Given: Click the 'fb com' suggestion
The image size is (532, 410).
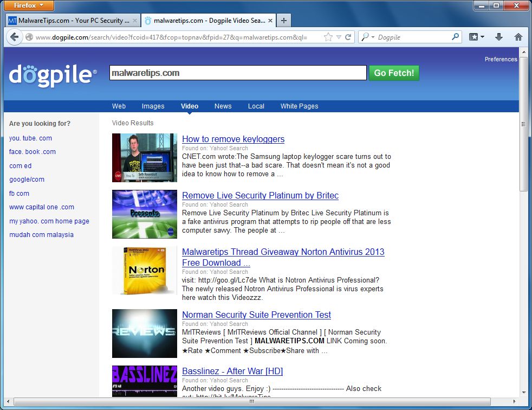Looking at the screenshot, I should pos(19,193).
